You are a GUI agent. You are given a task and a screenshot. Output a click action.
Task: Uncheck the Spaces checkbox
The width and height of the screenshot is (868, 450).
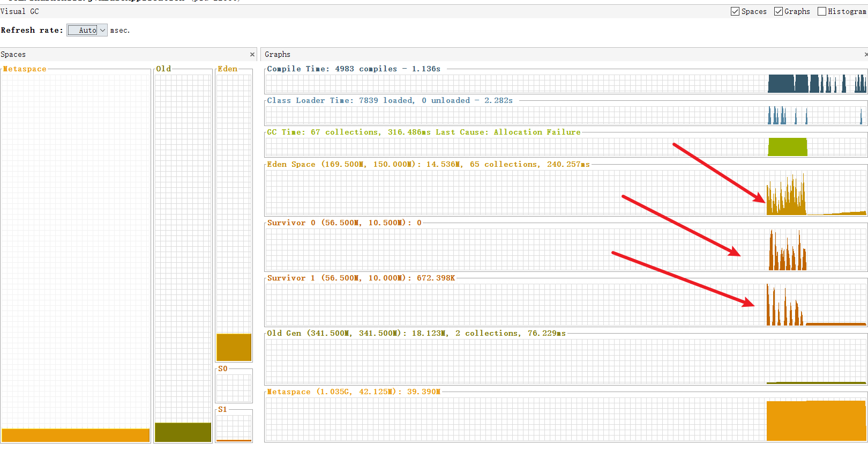pyautogui.click(x=735, y=11)
